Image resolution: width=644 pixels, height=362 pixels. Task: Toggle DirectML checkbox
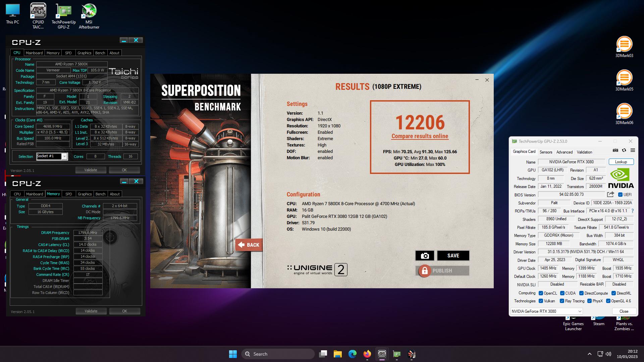click(613, 293)
